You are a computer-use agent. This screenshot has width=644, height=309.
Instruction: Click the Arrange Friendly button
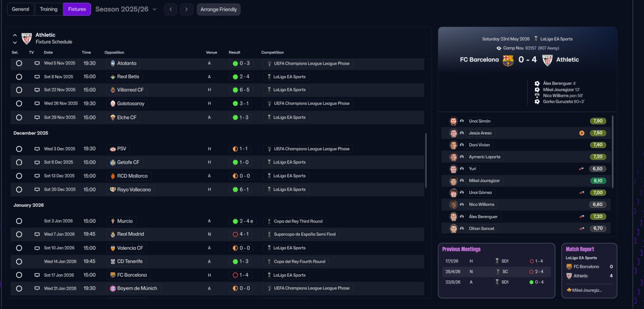coord(218,10)
